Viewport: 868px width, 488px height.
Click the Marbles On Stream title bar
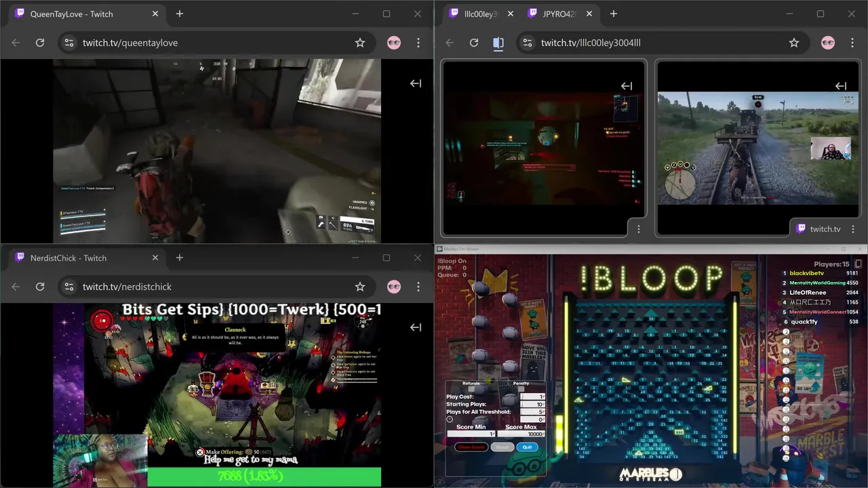click(x=651, y=249)
